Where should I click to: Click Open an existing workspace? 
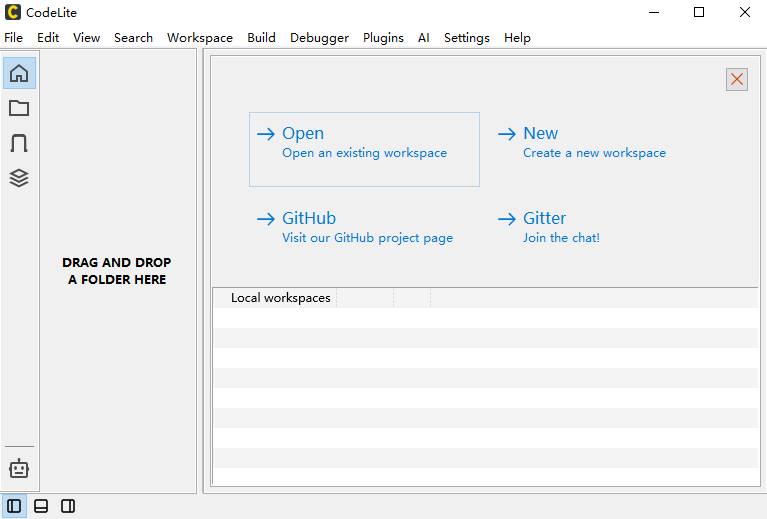[x=364, y=149]
